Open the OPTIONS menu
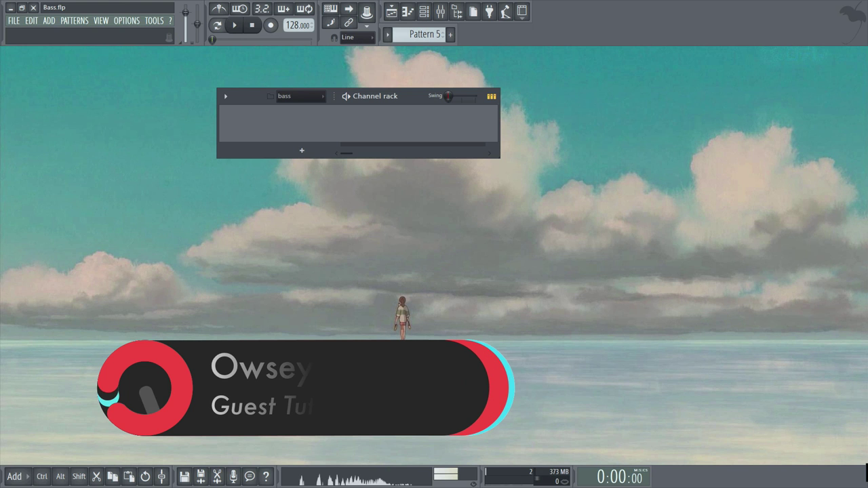Viewport: 868px width, 488px height. pos(126,20)
